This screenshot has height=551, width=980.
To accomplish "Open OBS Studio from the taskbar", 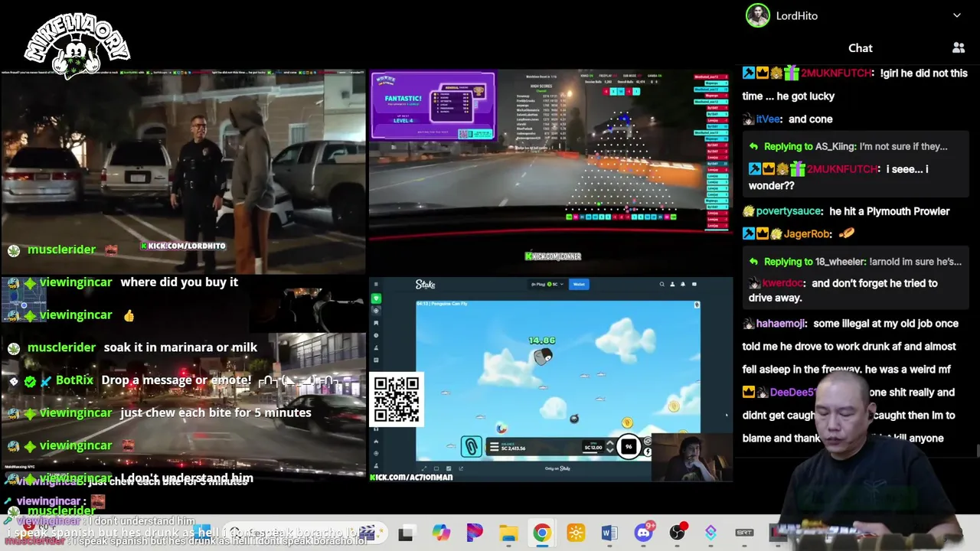I will coord(678,532).
